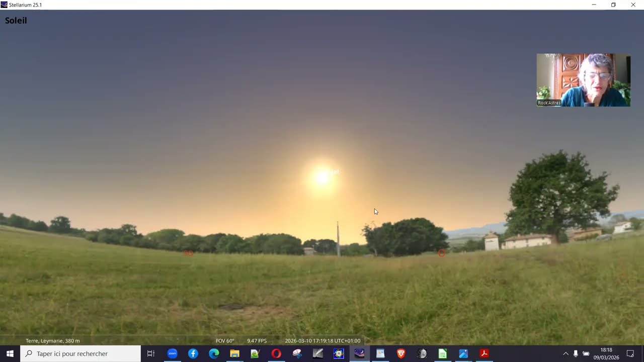Viewport: 644px width, 362px height.
Task: Click the battery icon in the system tray
Action: [x=586, y=353]
